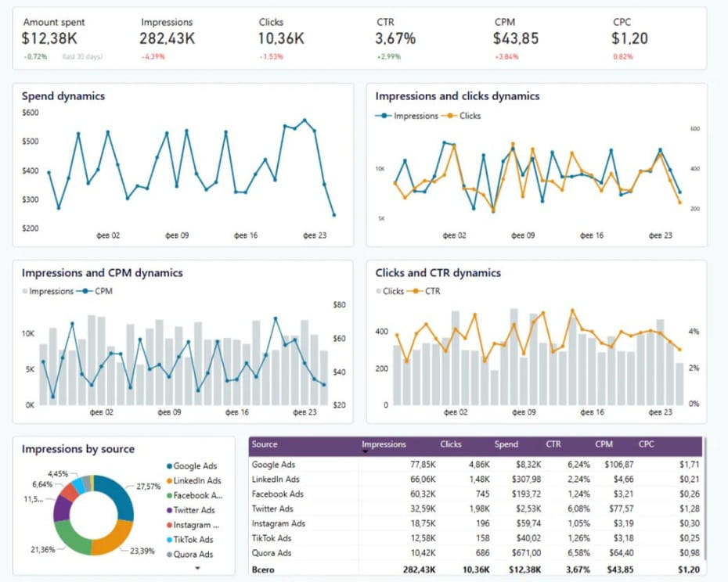Select the Twitter Ads legend dot
This screenshot has height=582, width=728.
coord(169,510)
